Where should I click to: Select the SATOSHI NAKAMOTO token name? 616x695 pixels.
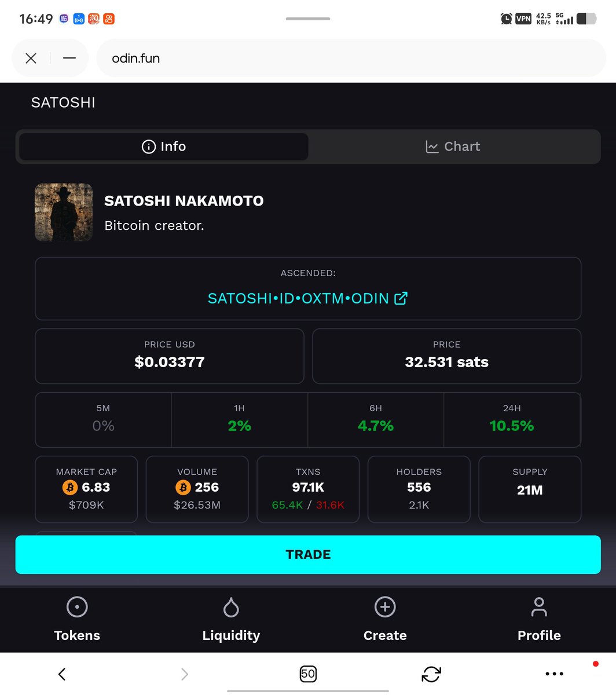(x=184, y=201)
